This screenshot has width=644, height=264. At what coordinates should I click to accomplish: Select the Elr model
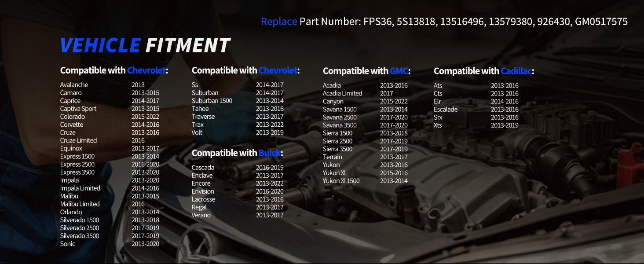tap(437, 101)
